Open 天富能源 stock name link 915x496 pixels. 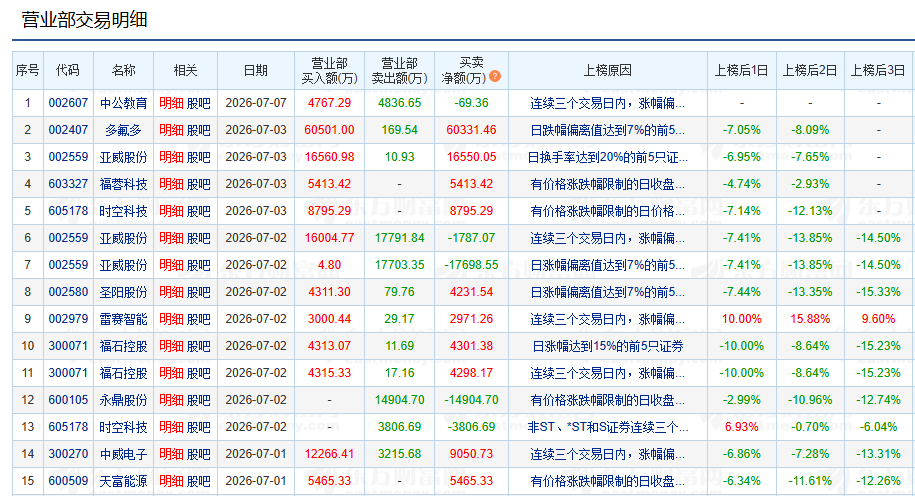coord(124,481)
